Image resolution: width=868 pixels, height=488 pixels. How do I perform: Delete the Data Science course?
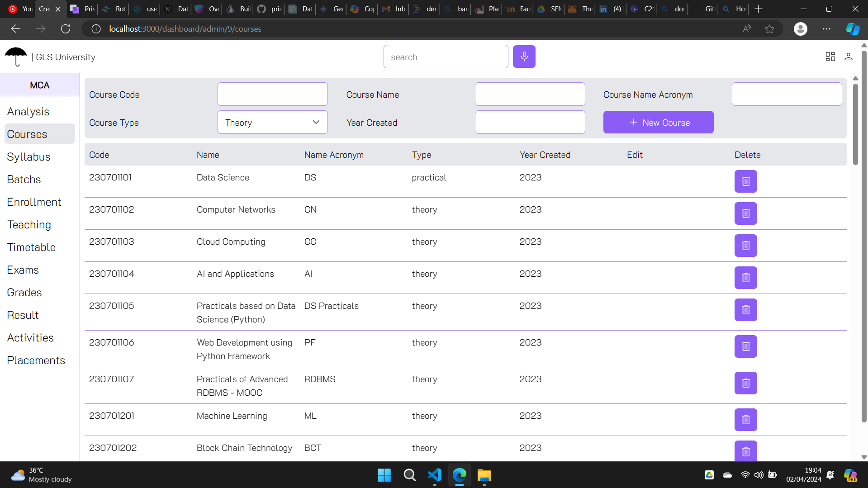click(x=745, y=181)
